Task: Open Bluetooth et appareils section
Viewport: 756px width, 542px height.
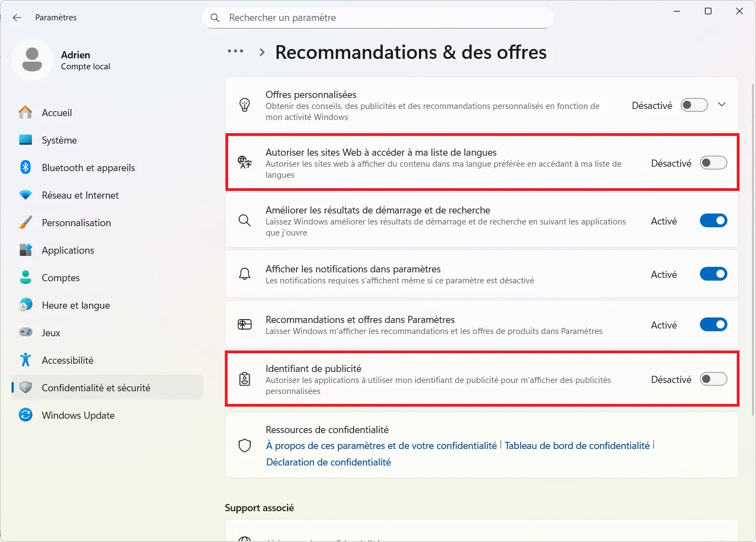Action: click(107, 167)
